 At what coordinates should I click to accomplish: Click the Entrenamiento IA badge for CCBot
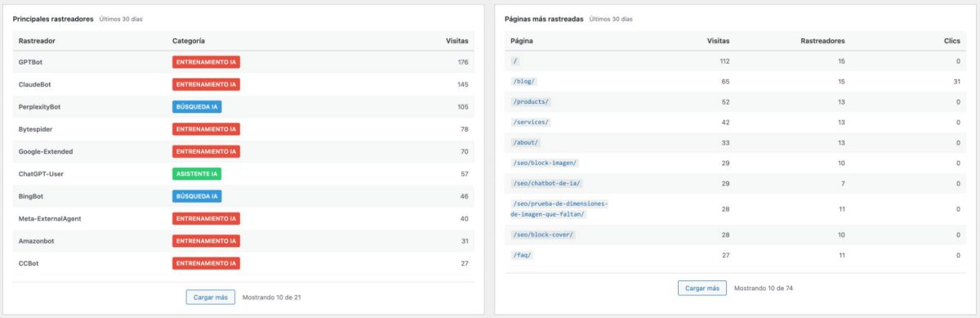click(206, 263)
